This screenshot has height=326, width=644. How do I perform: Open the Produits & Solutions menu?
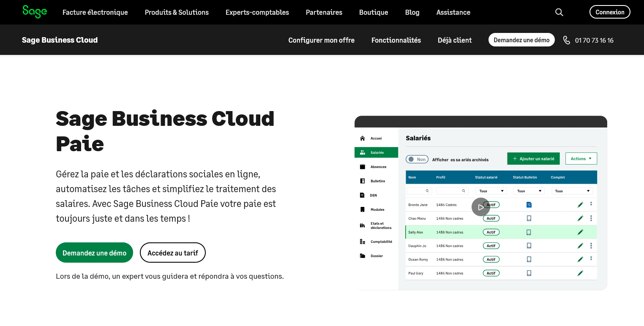177,12
